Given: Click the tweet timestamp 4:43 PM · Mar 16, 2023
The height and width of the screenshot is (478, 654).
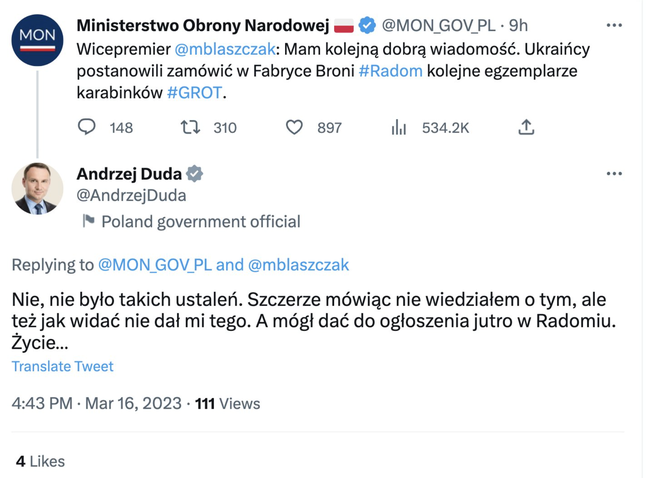Looking at the screenshot, I should coord(97,403).
